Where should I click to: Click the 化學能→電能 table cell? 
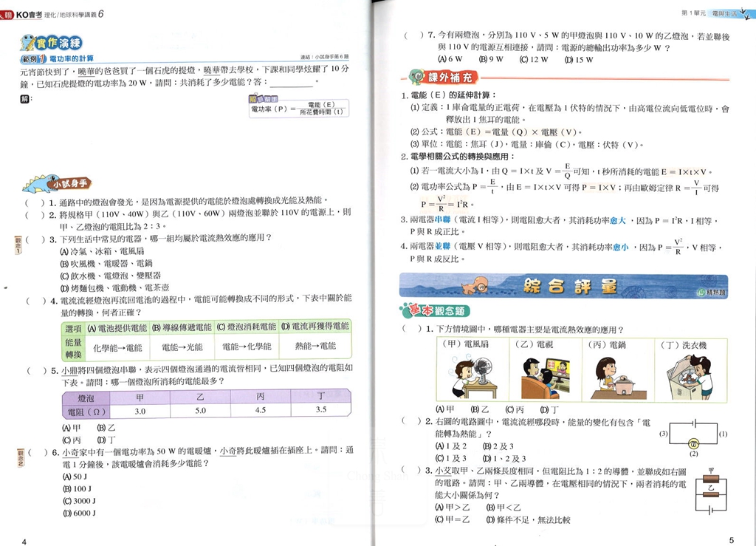tap(117, 348)
